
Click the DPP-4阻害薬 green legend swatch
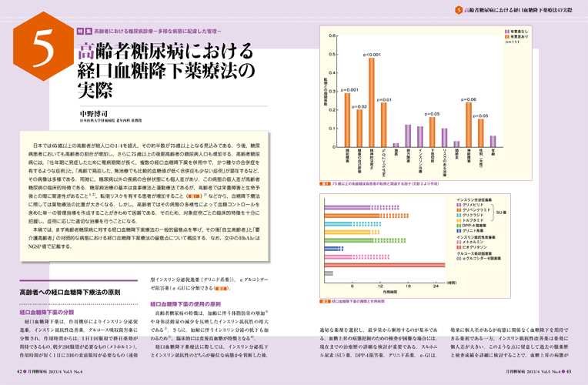[x=459, y=226]
